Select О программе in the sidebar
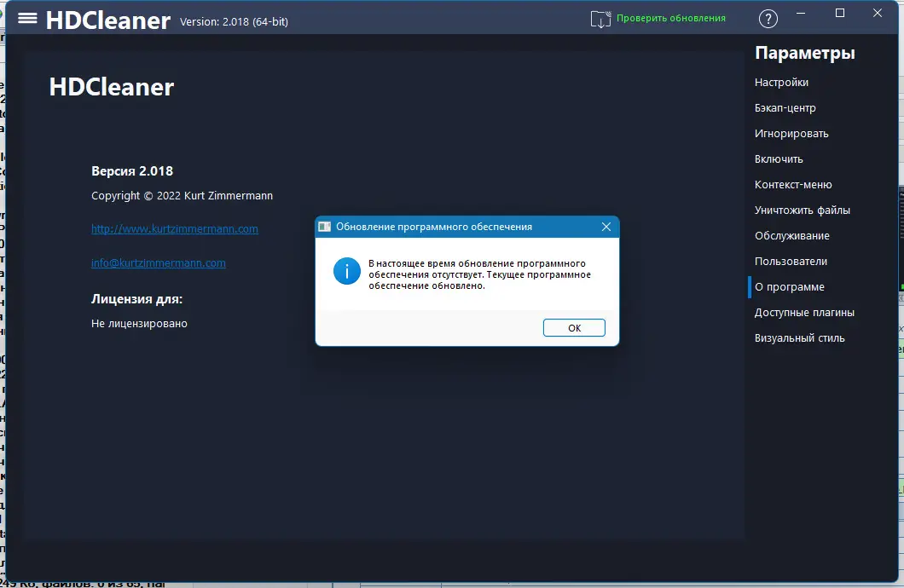 point(790,287)
